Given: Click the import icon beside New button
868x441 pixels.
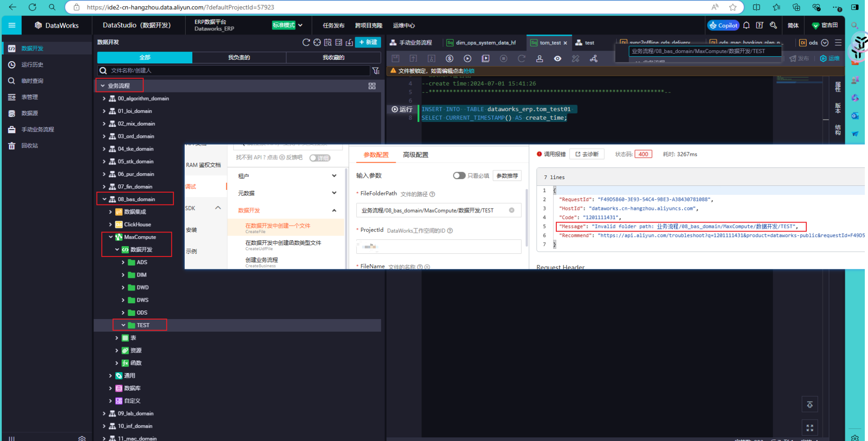Looking at the screenshot, I should (349, 42).
